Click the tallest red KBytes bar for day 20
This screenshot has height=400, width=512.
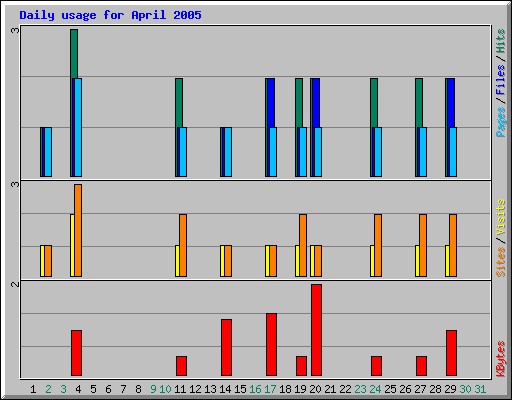point(316,330)
